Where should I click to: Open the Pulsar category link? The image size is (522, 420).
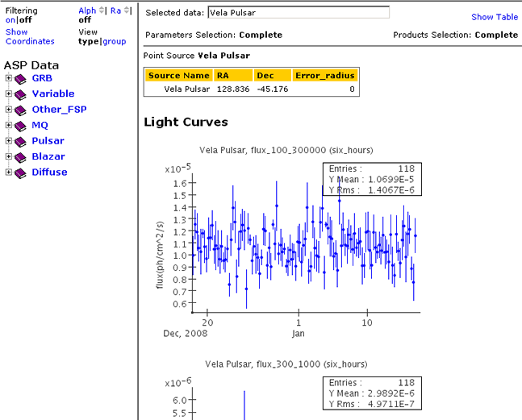coord(48,140)
